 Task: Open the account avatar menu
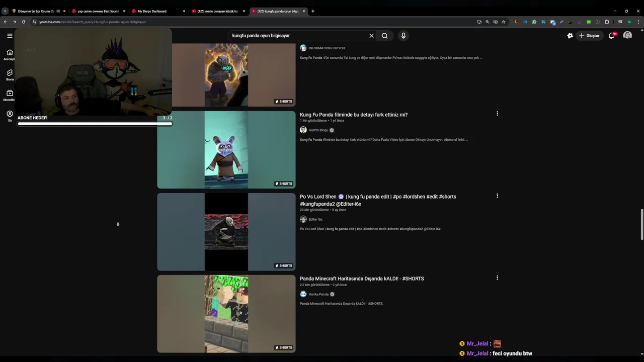point(627,35)
